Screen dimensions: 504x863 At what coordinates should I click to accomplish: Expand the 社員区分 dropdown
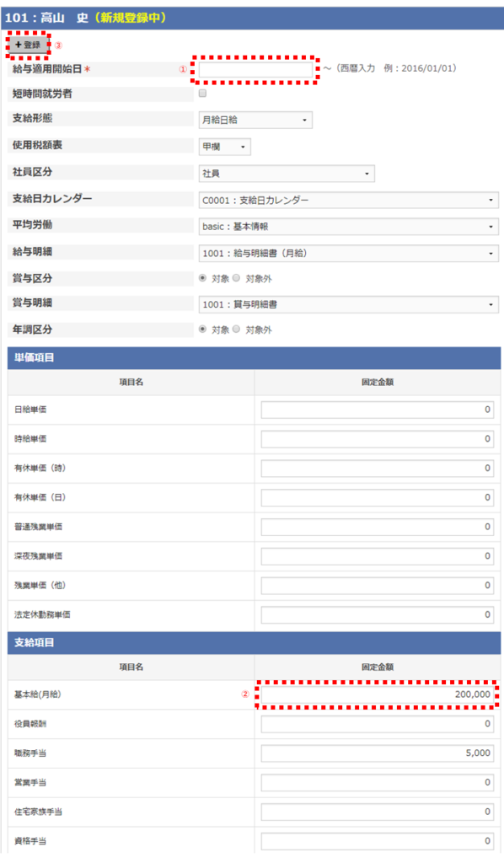coord(287,174)
